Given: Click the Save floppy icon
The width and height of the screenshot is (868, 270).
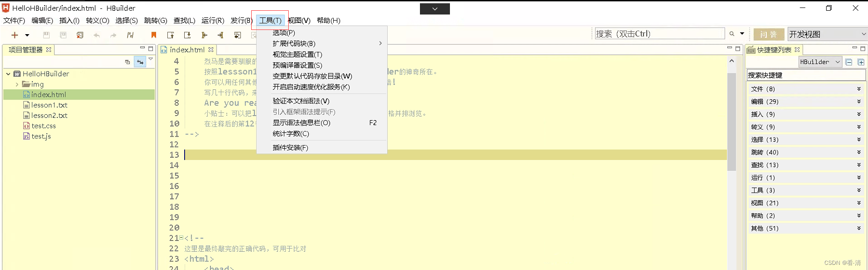Looking at the screenshot, I should click(46, 35).
